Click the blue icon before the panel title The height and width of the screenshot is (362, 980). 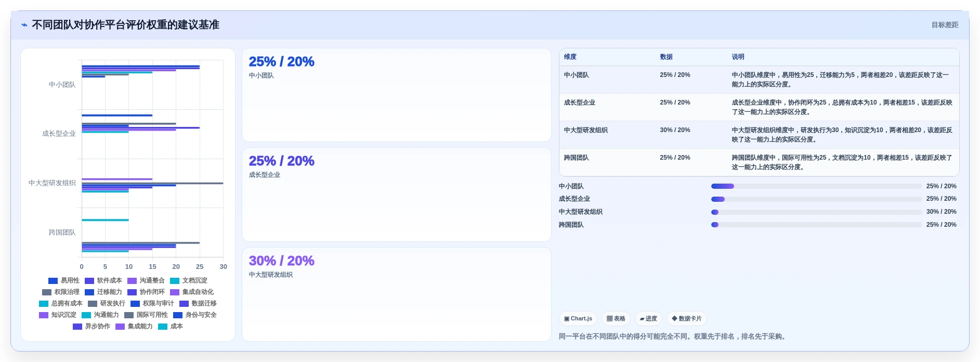24,25
